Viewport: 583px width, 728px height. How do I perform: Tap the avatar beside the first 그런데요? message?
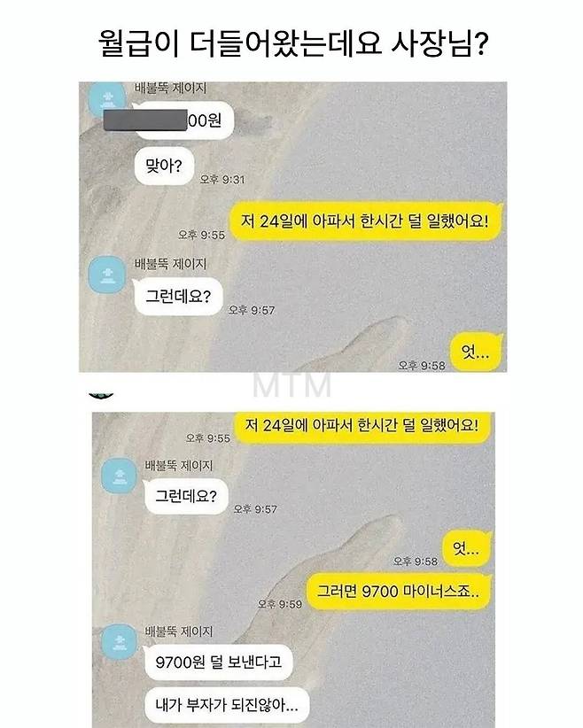pyautogui.click(x=107, y=275)
